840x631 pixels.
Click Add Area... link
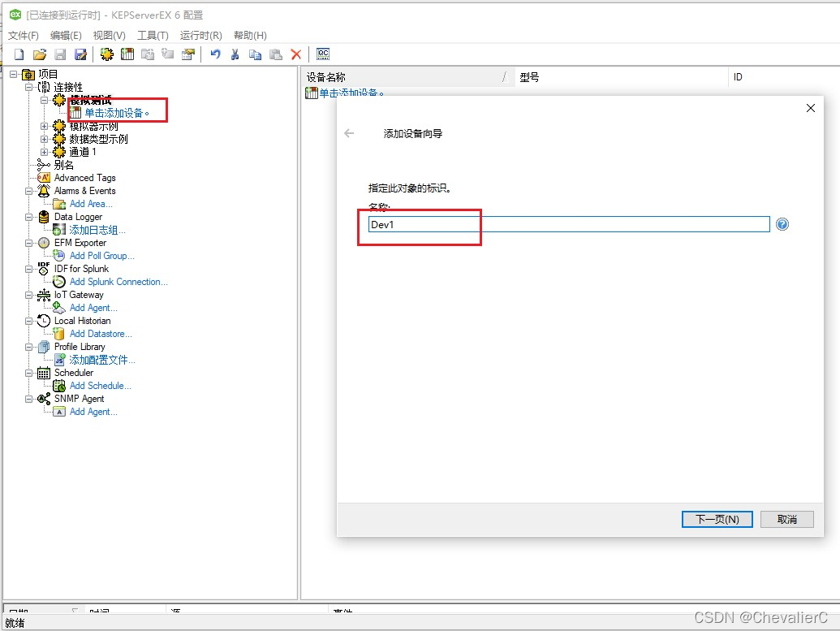point(91,204)
